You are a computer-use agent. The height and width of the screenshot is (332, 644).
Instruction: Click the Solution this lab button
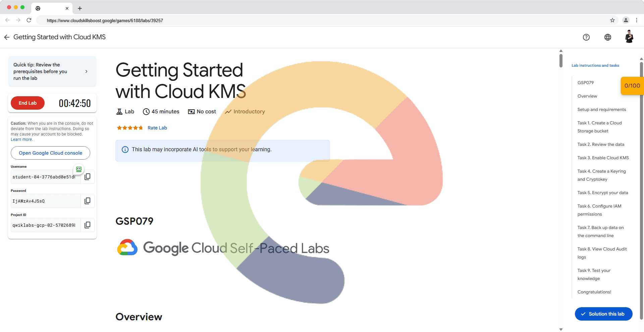pos(604,314)
